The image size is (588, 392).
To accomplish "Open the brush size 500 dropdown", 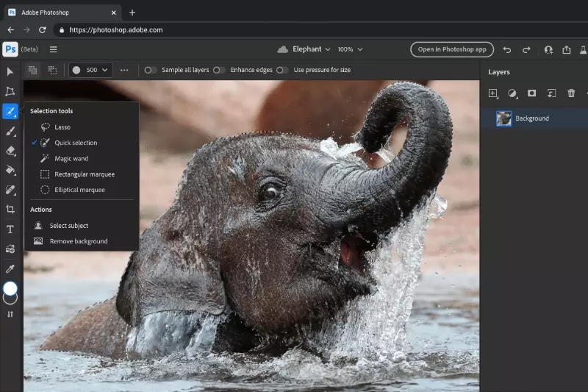I will coord(90,70).
